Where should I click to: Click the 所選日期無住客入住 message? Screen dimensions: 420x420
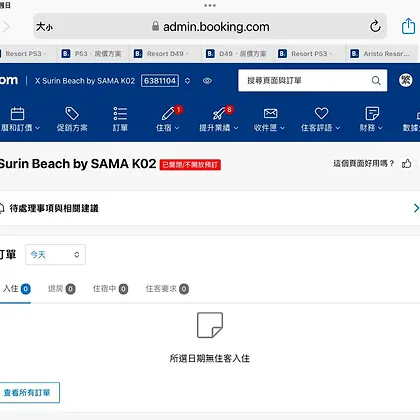click(210, 358)
